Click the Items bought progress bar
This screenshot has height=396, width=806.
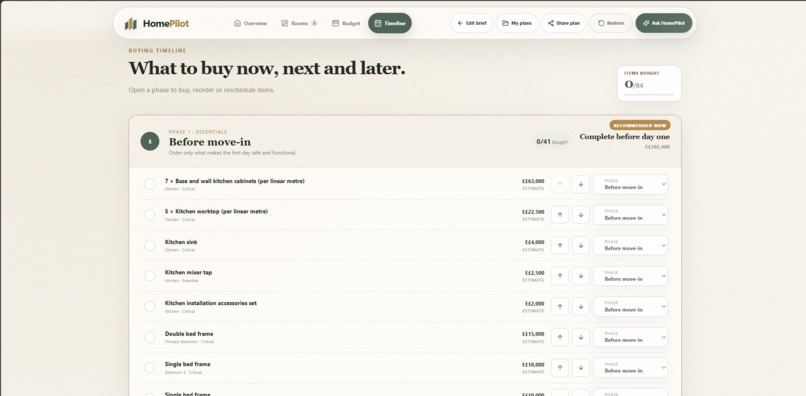coord(649,95)
